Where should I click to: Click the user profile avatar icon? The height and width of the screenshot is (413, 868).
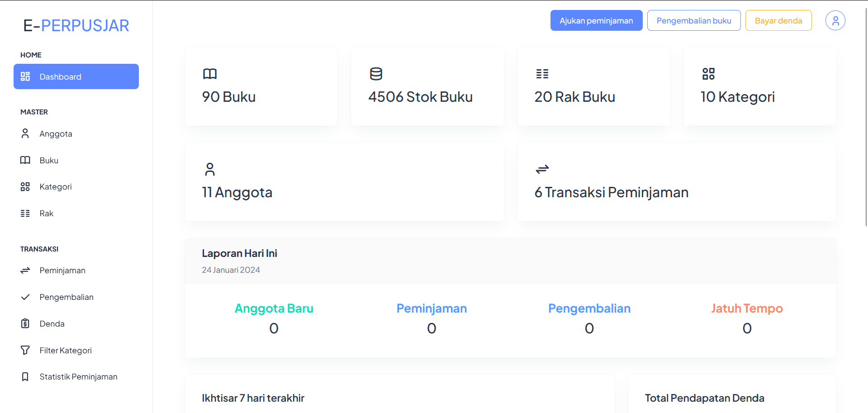(x=835, y=20)
